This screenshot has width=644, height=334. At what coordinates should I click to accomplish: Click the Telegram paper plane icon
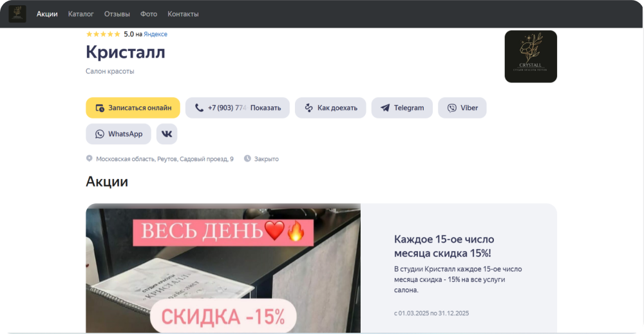point(385,107)
